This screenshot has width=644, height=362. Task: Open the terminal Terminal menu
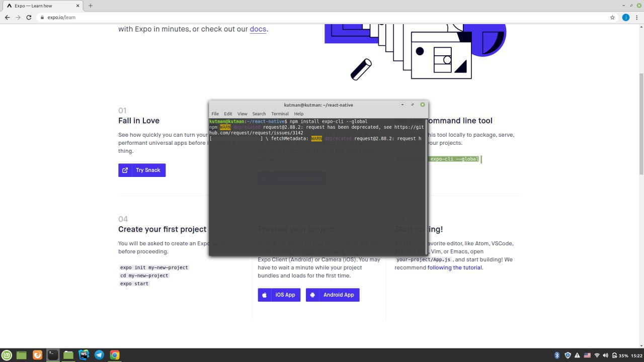[x=280, y=114]
